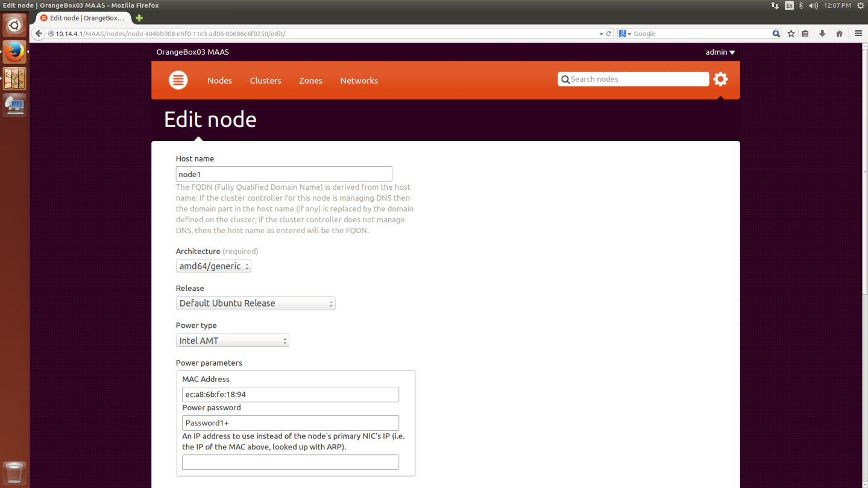This screenshot has height=488, width=868.
Task: Focus the Host name field
Action: [284, 174]
